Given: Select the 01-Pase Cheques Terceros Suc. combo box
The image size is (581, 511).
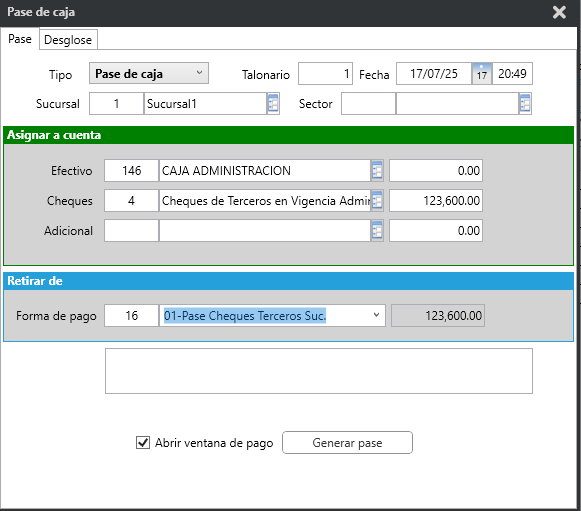Looking at the screenshot, I should click(272, 315).
